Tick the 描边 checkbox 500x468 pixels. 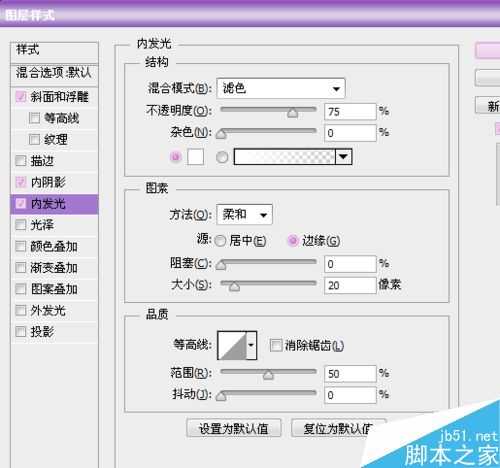21,161
